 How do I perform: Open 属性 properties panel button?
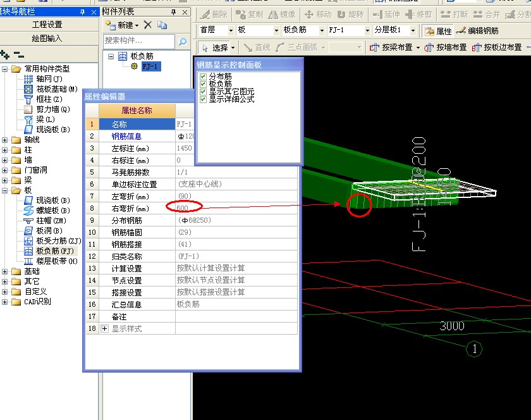tap(439, 31)
